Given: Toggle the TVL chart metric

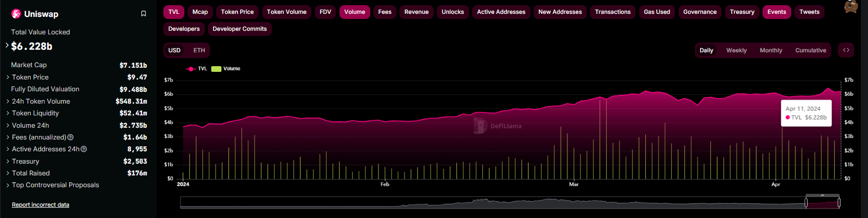Looking at the screenshot, I should click(174, 12).
